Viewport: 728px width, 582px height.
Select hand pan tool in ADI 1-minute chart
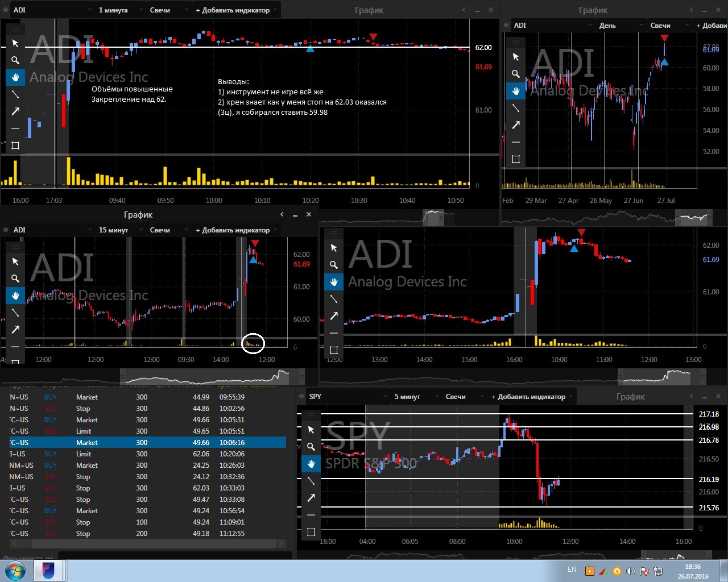(15, 77)
